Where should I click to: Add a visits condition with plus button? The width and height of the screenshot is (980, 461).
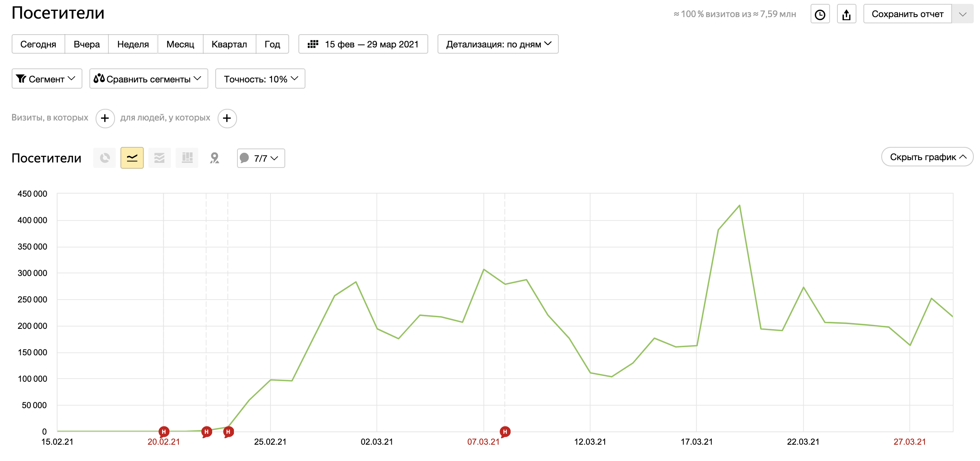[105, 118]
